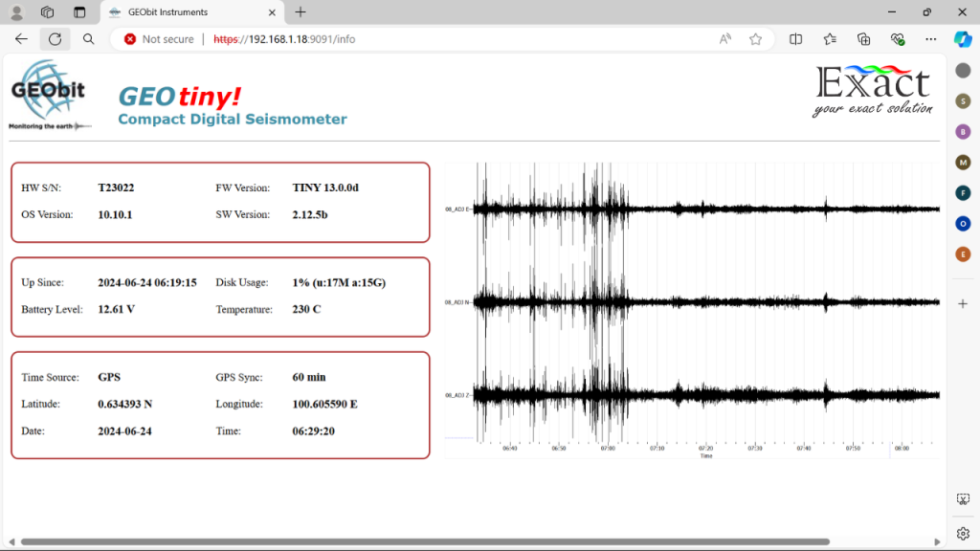Open Collections in the toolbar
Screen dimensions: 980x551
click(x=863, y=39)
